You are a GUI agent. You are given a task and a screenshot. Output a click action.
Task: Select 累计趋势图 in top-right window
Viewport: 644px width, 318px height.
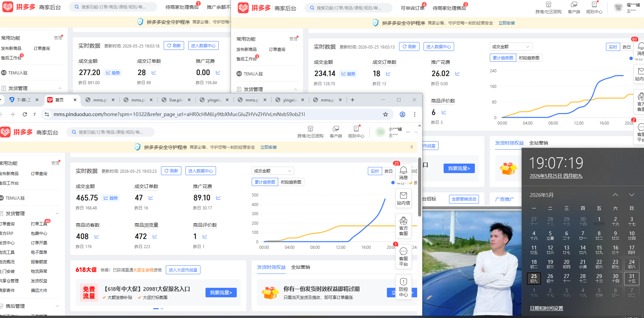tap(503, 58)
